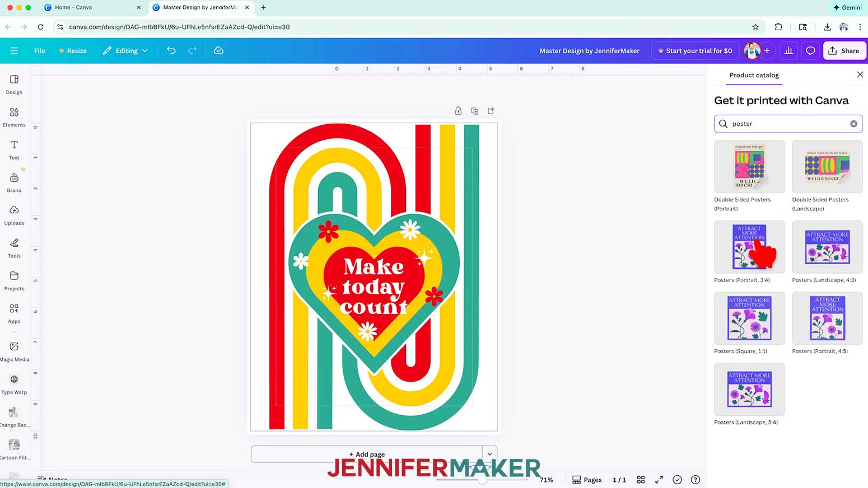Open the Elements panel
Viewport: 868px width, 488px height.
[x=14, y=117]
